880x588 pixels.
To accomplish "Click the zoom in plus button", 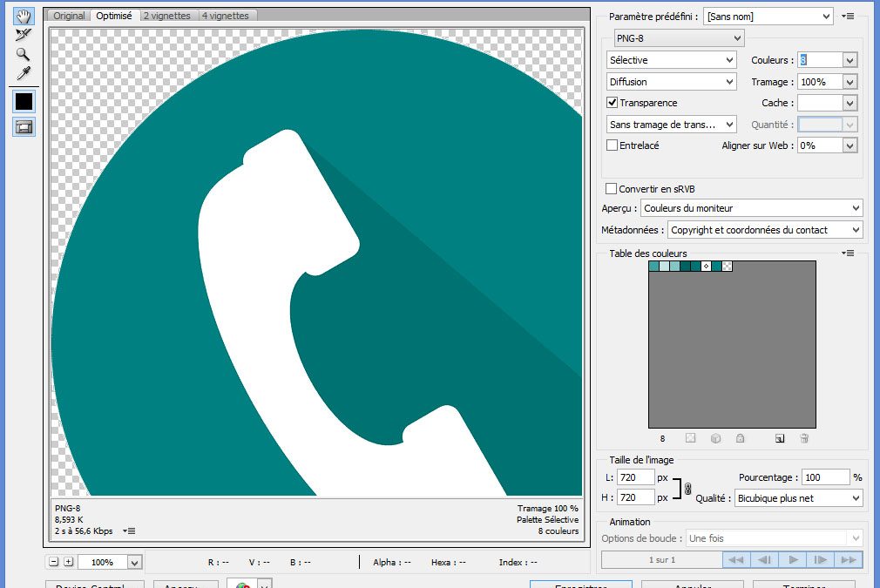I will pos(69,562).
